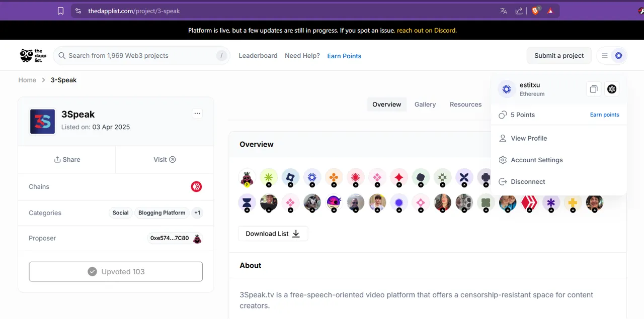Focus the Search Web3 projects field
This screenshot has height=319, width=644.
(x=141, y=55)
